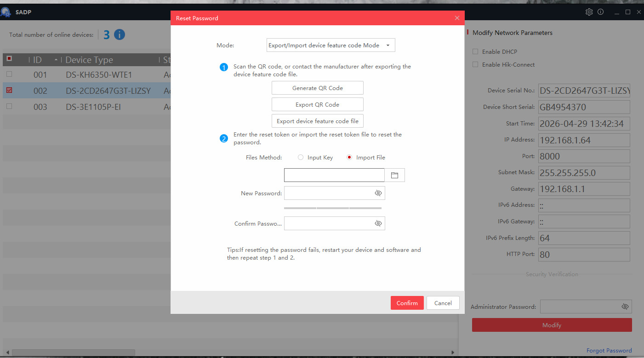Image resolution: width=644 pixels, height=358 pixels.
Task: Focus the New Password input field
Action: tap(334, 193)
